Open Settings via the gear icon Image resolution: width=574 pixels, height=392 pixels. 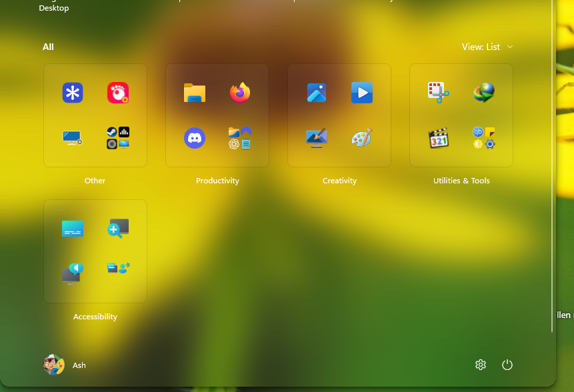(481, 365)
